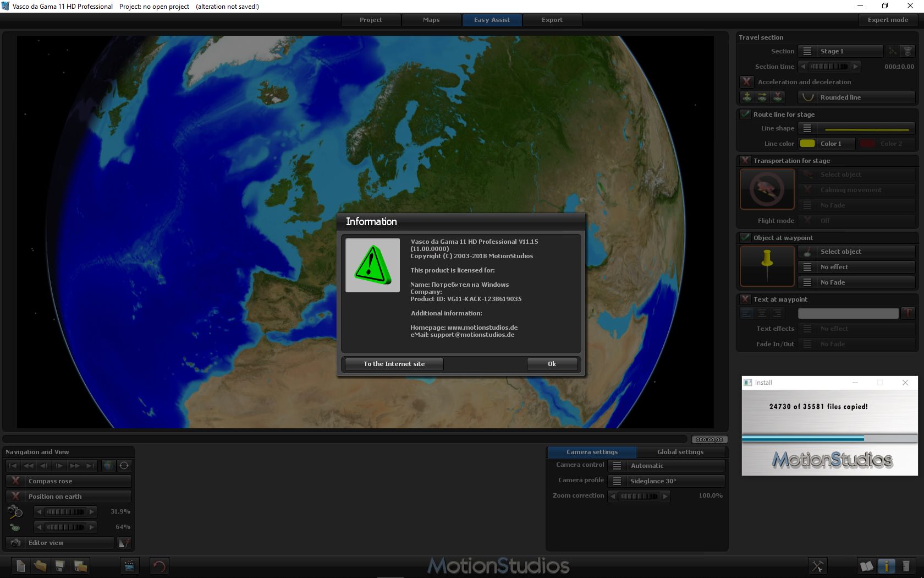Open a project with the folder icon
The image size is (924, 578).
[x=40, y=566]
